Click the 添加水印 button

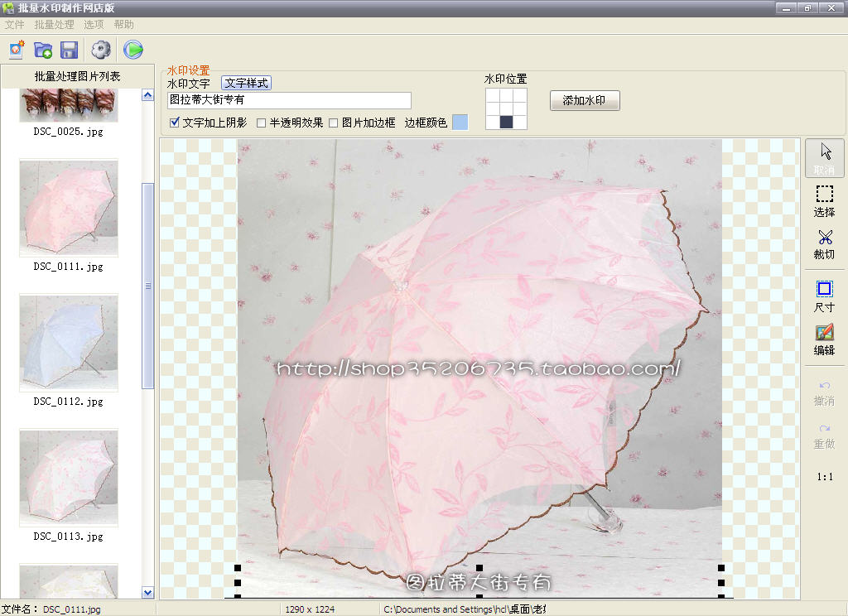pyautogui.click(x=585, y=100)
